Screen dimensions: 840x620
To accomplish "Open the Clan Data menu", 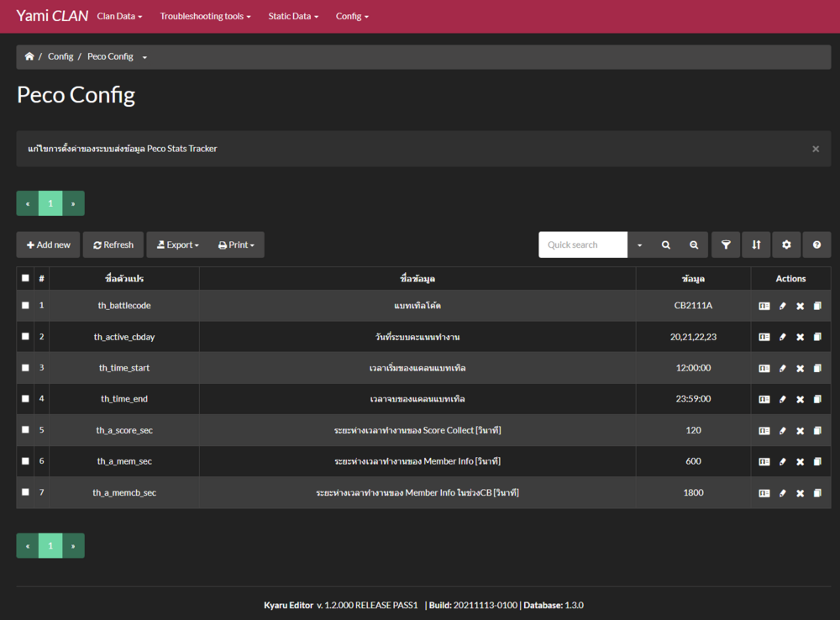I will point(119,16).
